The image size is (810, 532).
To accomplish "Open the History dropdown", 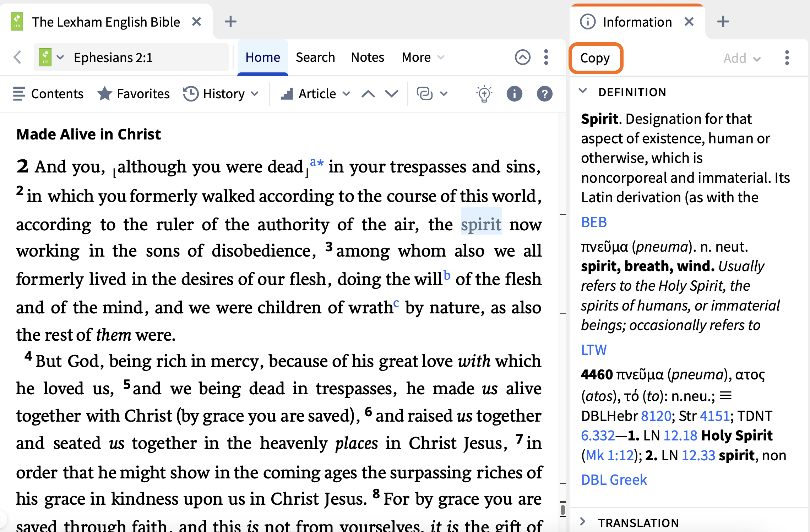I will [x=221, y=94].
